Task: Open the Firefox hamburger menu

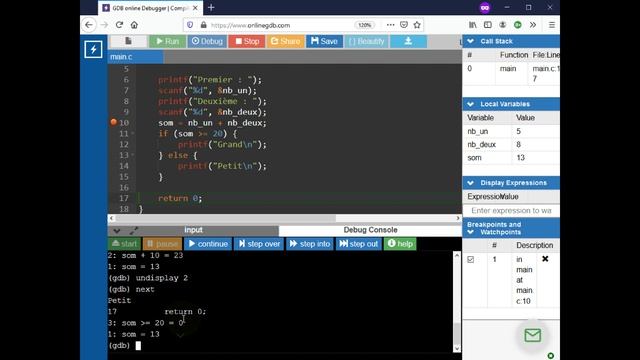Action: click(551, 25)
